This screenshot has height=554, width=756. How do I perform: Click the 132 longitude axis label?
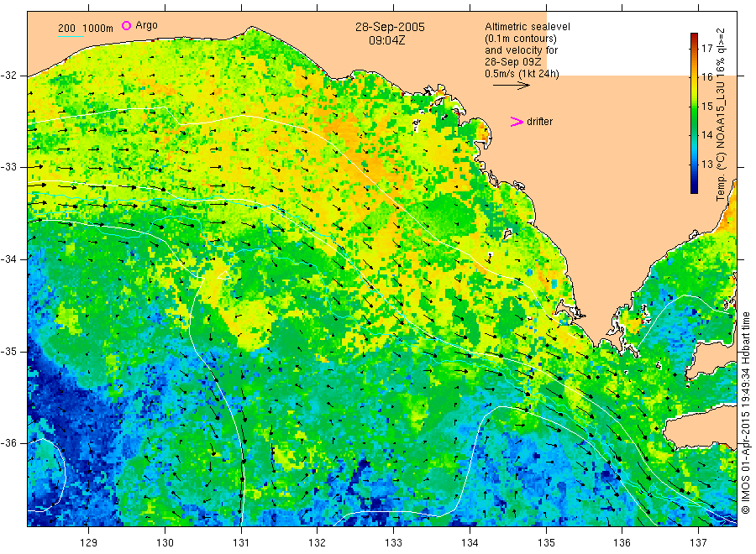coord(318,542)
